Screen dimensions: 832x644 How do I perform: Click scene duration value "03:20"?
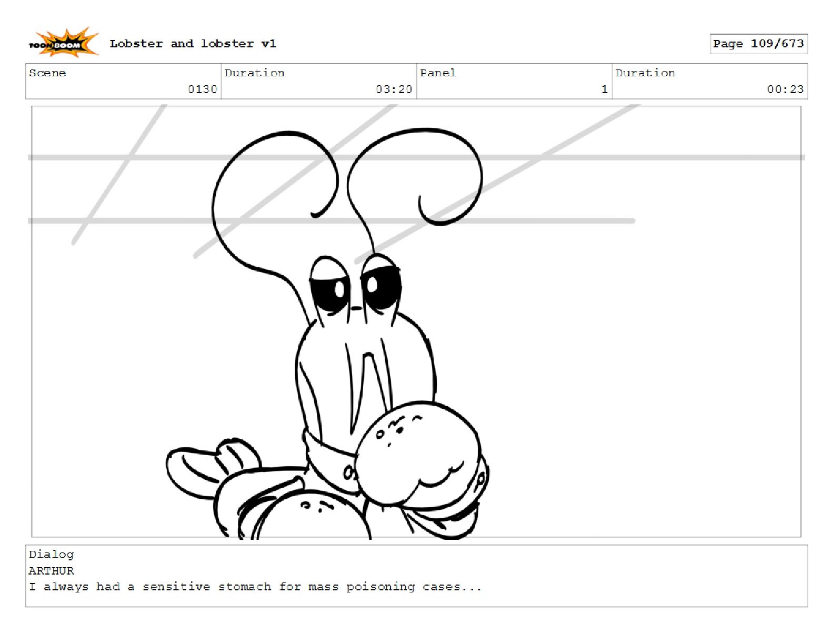(x=394, y=89)
